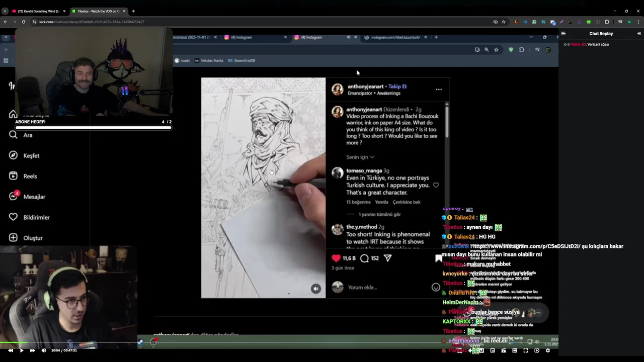View 15 beğenme likes on comment
The height and width of the screenshot is (362, 644).
[x=358, y=202]
